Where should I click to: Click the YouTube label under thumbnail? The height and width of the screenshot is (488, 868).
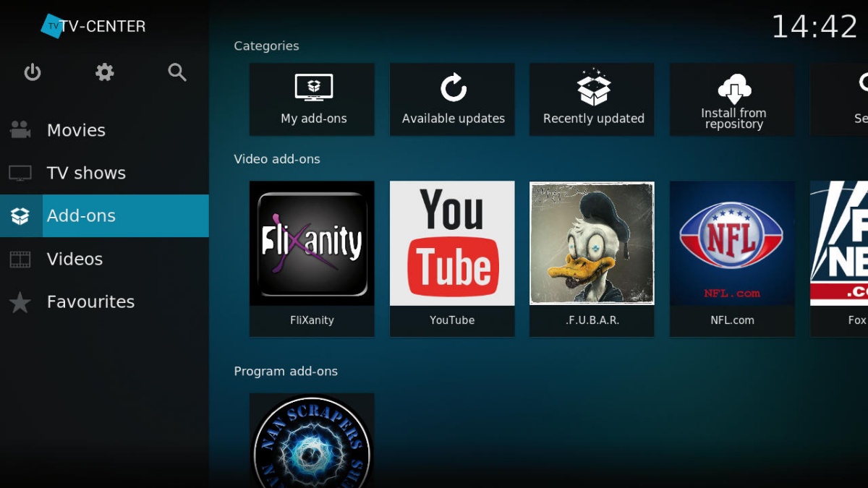452,320
